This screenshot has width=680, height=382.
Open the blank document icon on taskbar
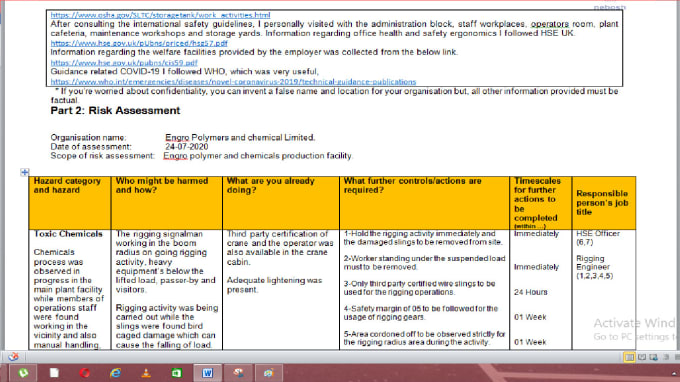[x=54, y=373]
